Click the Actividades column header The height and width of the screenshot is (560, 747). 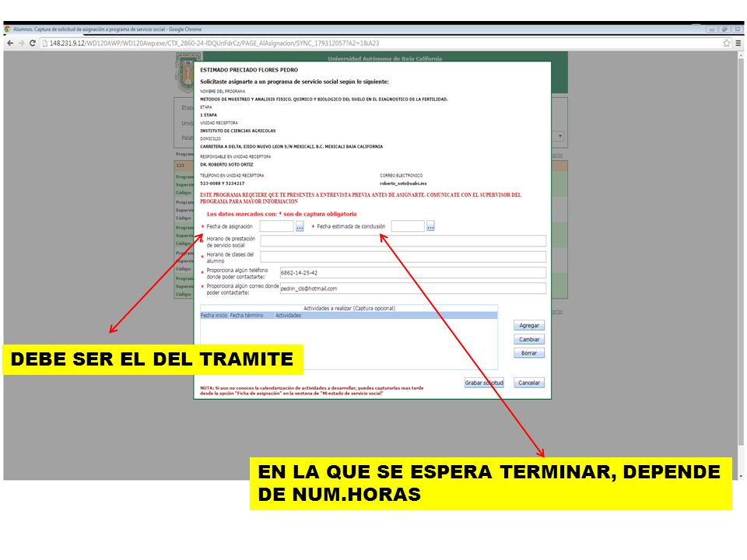288,316
